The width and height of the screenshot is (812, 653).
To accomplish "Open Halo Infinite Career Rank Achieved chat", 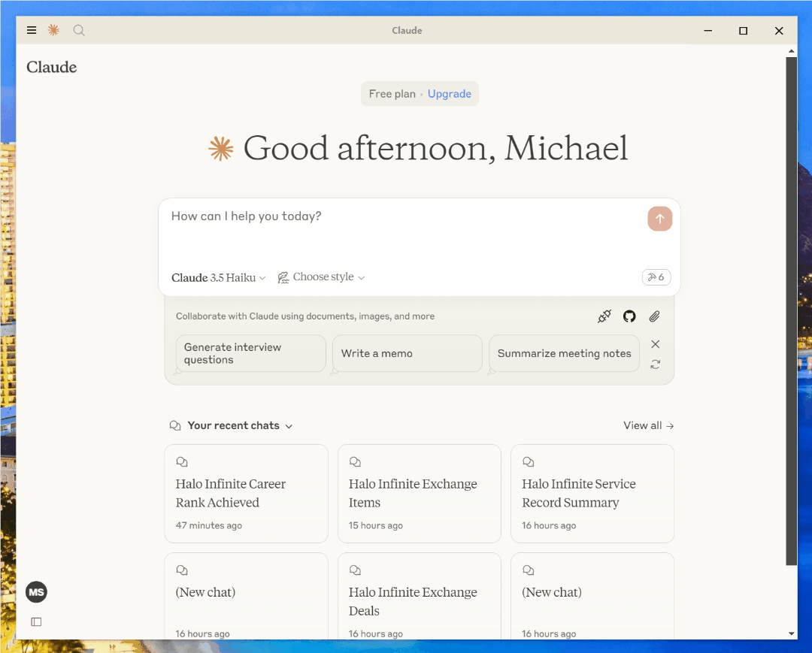I will [246, 494].
